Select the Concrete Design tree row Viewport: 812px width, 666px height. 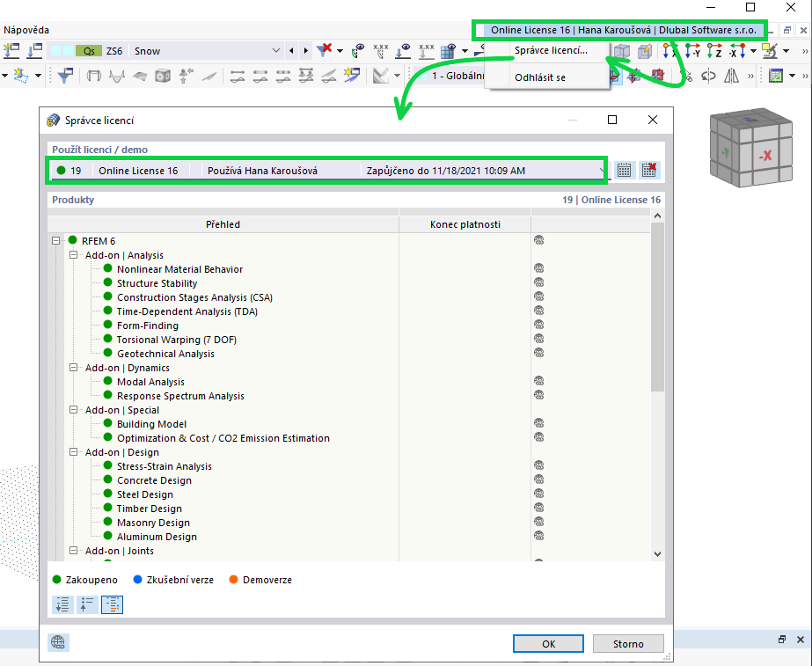point(154,480)
